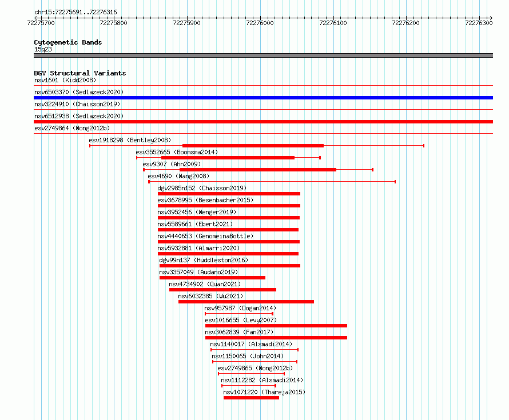Click the nsv1601 (Kidd2008) variant label
This screenshot has width=509, height=420.
tap(65, 80)
